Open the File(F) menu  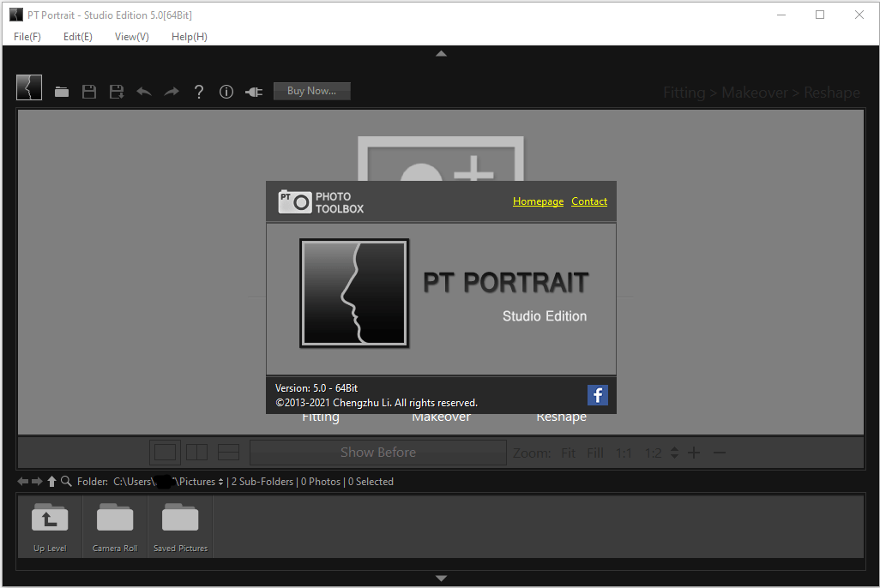[27, 37]
